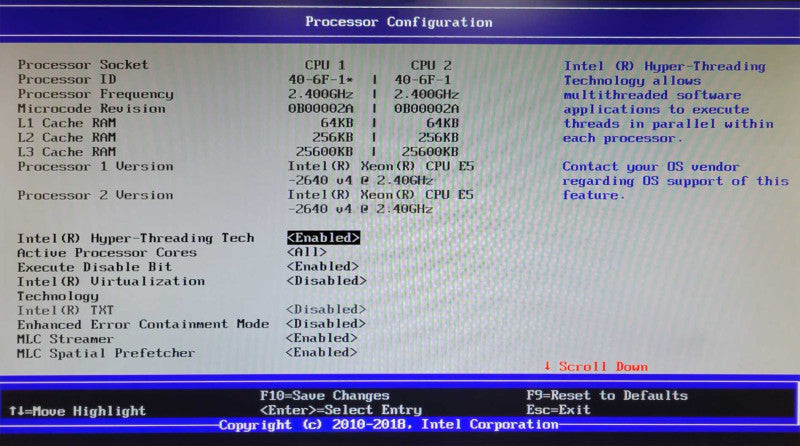The image size is (800, 446).
Task: Click the L2 Cache RAM label
Action: 67,137
